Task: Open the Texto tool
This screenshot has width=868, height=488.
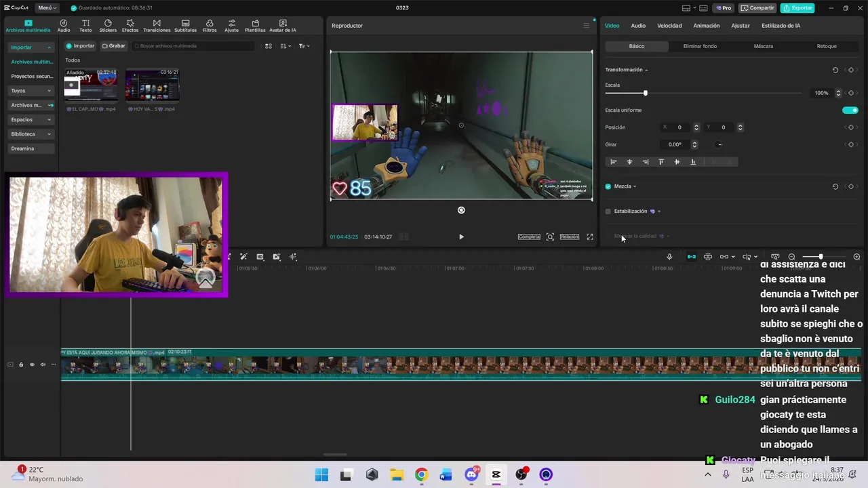Action: 85,26
